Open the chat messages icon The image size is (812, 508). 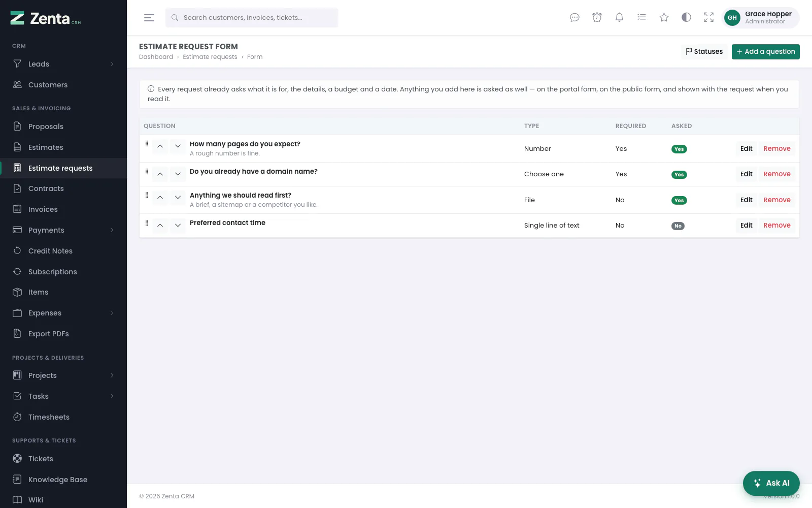[x=574, y=18]
